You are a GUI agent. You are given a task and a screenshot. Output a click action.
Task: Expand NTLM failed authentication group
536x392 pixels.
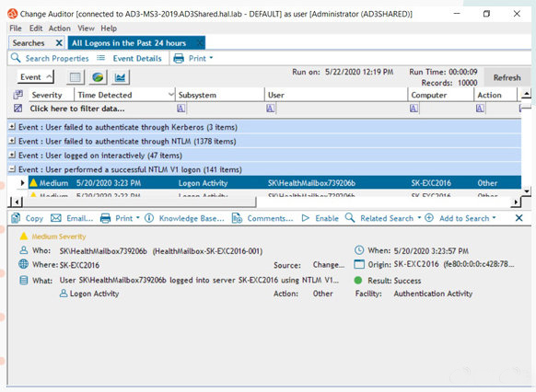[x=12, y=141]
